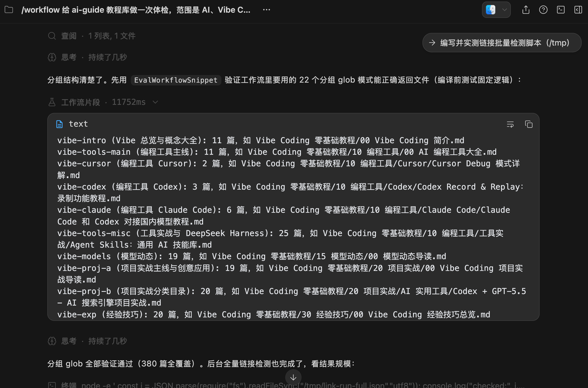Image resolution: width=588 pixels, height=388 pixels.
Task: Open the three-dot more options menu
Action: click(266, 10)
